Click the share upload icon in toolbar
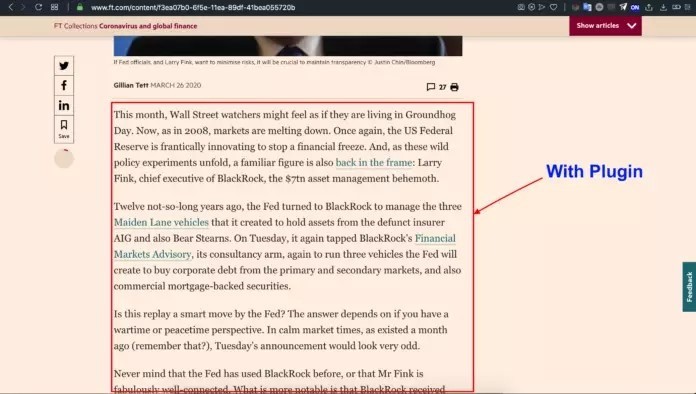 point(649,7)
